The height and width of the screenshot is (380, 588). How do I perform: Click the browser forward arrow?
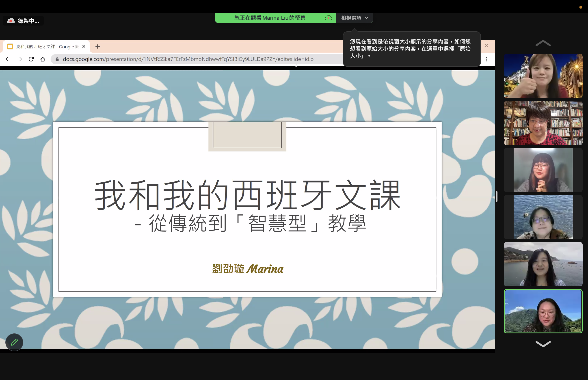(x=19, y=59)
